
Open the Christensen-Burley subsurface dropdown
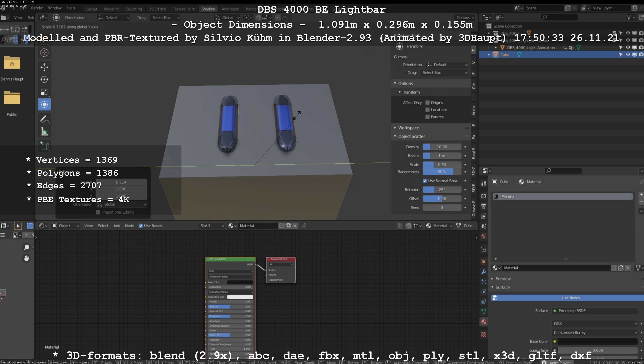595,333
